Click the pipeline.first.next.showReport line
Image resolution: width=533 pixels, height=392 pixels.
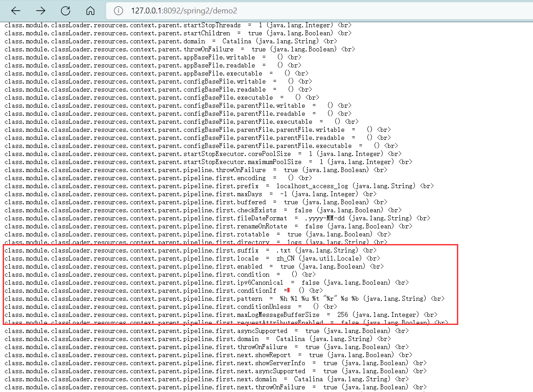206,355
